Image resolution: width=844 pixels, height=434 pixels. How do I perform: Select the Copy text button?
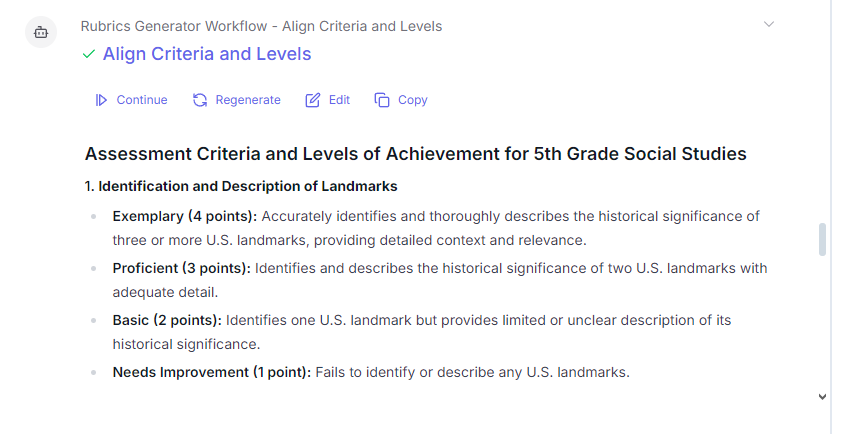pyautogui.click(x=413, y=100)
